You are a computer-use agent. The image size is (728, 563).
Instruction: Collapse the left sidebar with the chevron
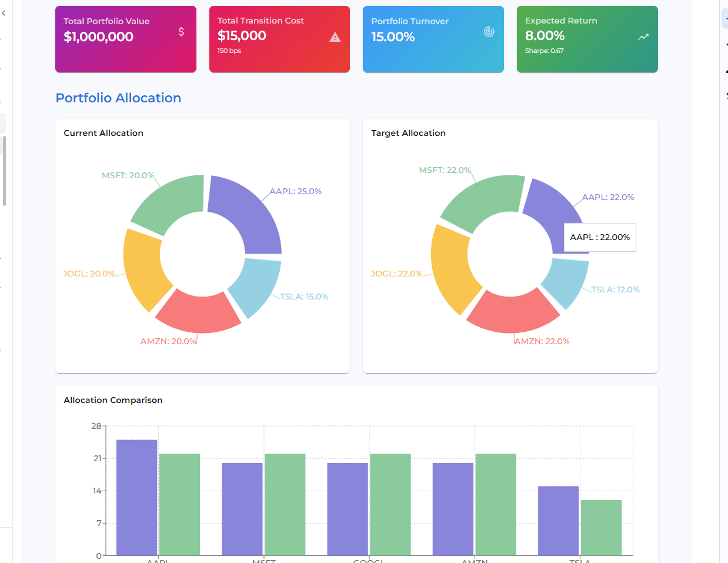(x=4, y=13)
